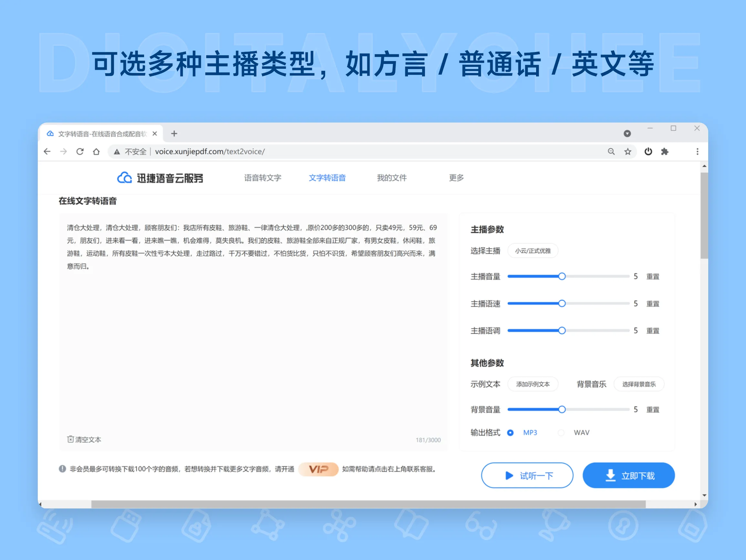746x560 pixels.
Task: Click the download arrow icon on 立即下载
Action: click(610, 475)
